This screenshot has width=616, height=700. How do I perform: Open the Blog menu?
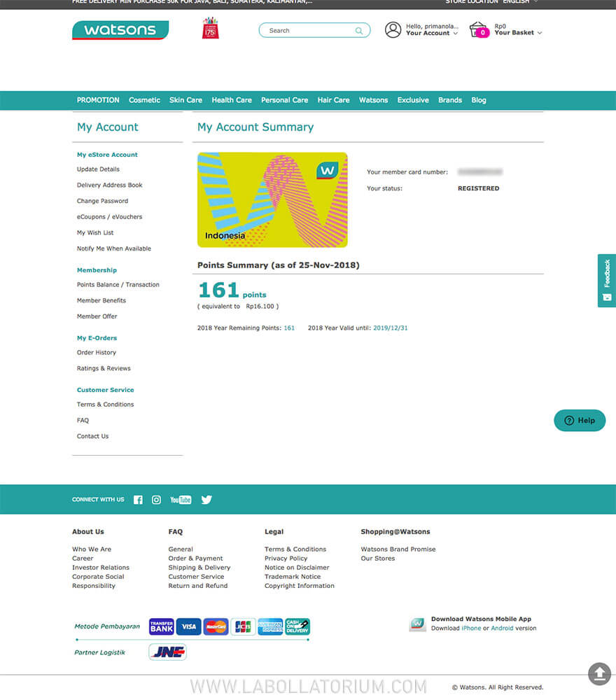coord(479,100)
